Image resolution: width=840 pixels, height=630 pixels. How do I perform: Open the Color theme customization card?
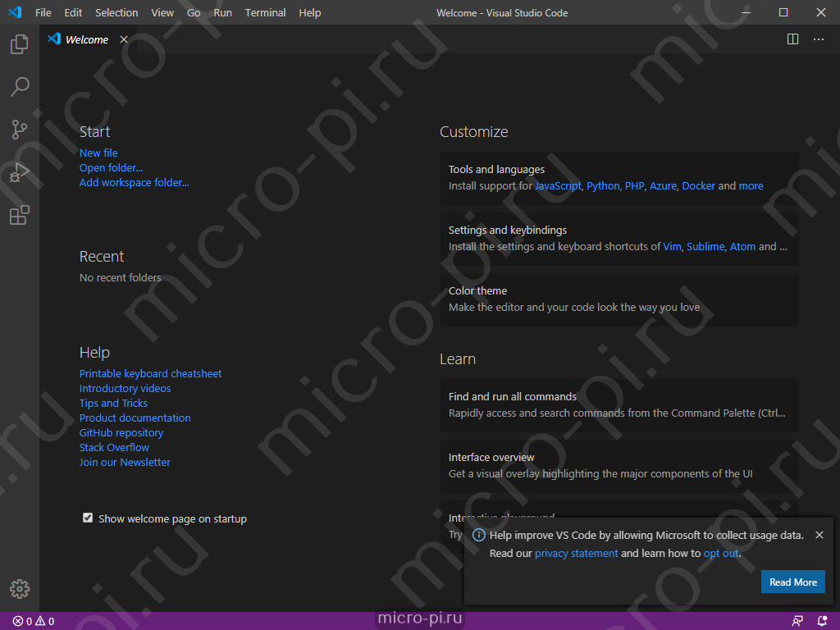[619, 299]
